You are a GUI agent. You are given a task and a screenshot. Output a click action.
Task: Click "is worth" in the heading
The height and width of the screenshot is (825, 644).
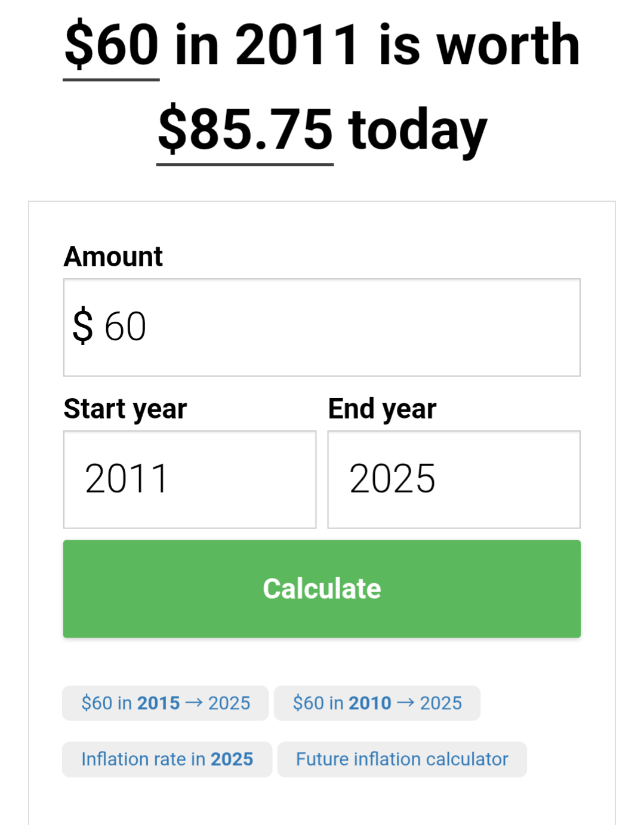click(x=479, y=45)
